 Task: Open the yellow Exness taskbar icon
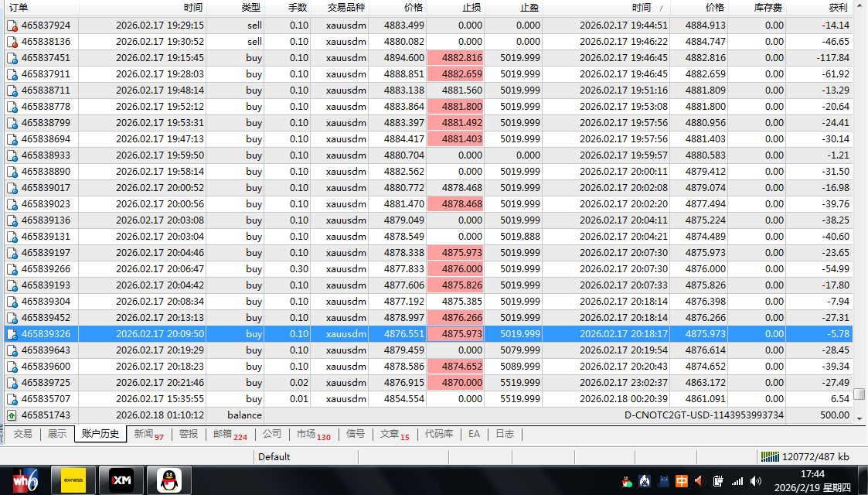click(73, 480)
